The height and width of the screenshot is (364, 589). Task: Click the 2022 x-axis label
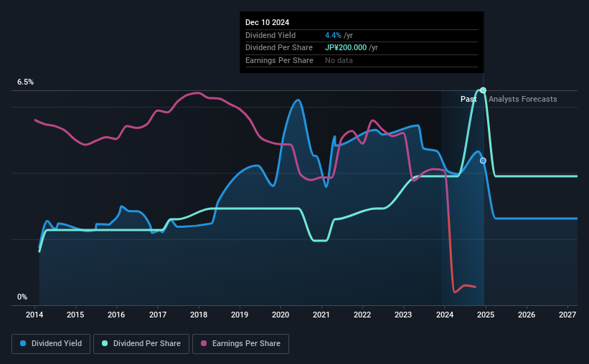pos(362,315)
